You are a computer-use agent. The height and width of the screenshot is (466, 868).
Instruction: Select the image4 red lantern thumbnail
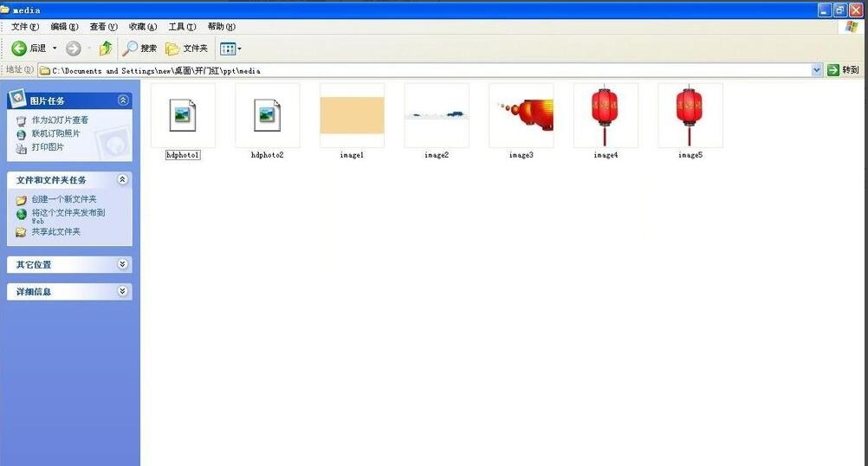[x=606, y=116]
